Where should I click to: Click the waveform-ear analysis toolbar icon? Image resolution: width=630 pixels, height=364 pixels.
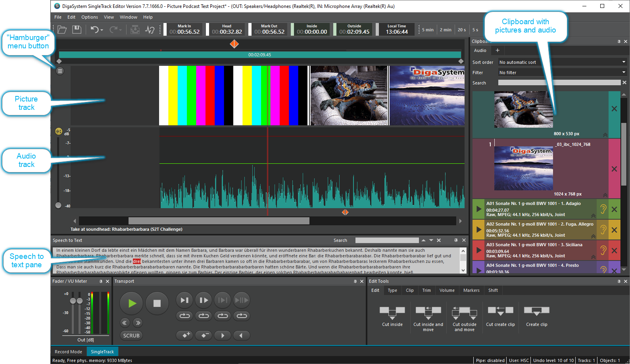[150, 30]
